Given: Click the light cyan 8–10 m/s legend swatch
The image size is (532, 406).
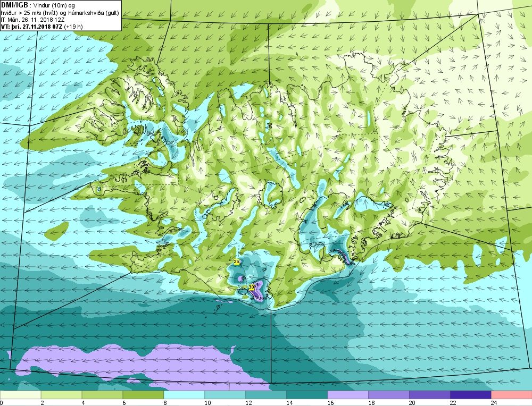Looking at the screenshot, I should tap(184, 395).
